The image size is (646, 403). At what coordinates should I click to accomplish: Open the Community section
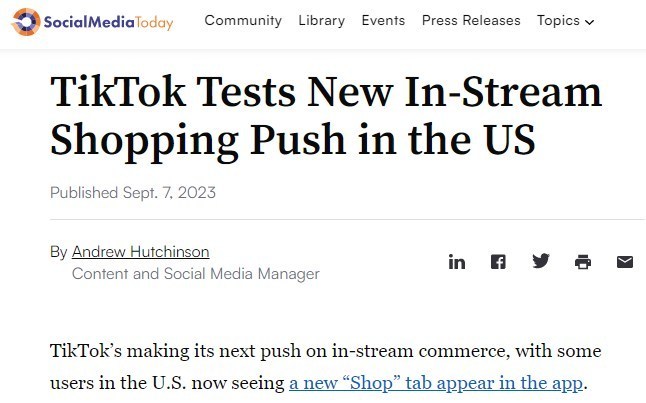[x=243, y=20]
